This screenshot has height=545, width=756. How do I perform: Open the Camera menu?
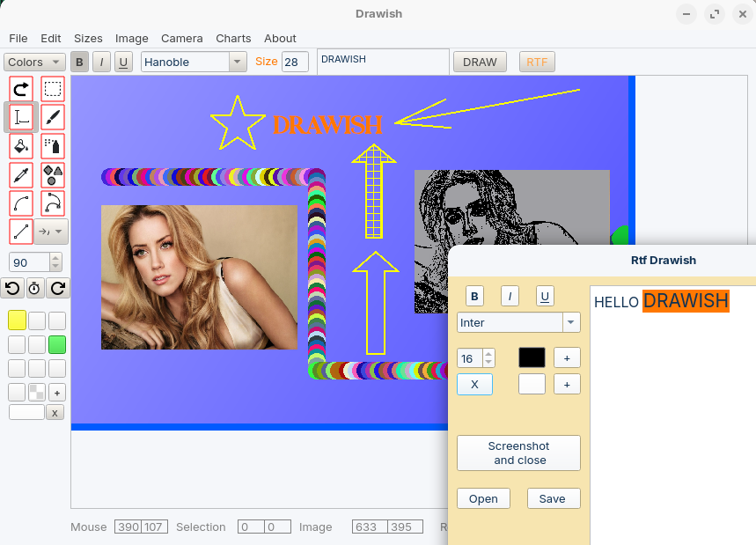(182, 39)
